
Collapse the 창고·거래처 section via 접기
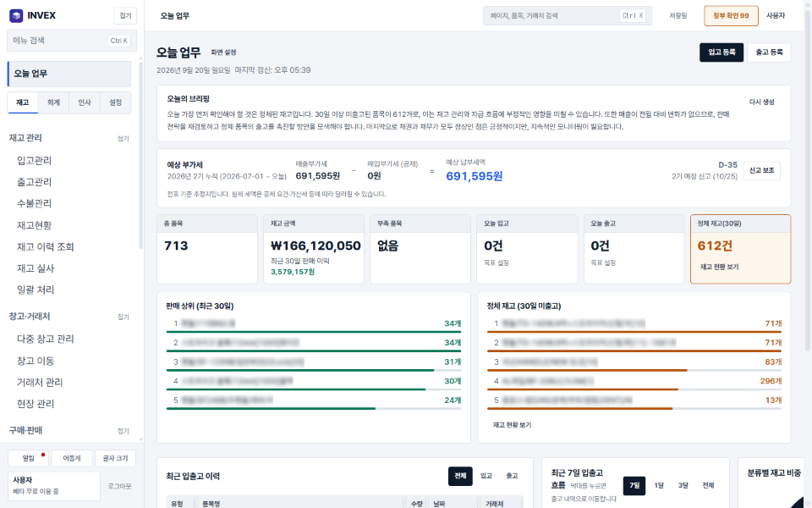[x=123, y=317]
